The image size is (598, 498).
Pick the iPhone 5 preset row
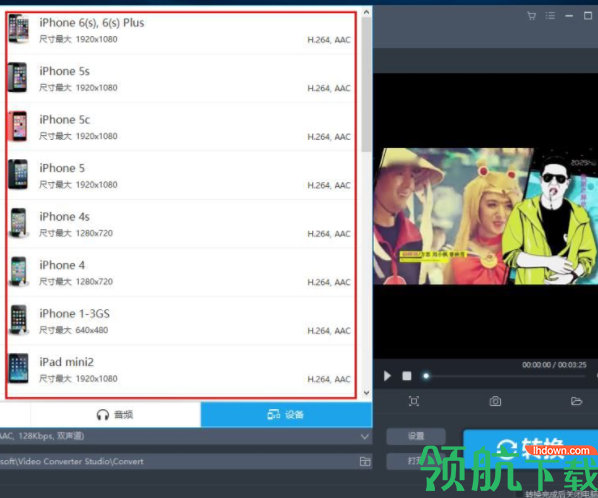(x=181, y=175)
